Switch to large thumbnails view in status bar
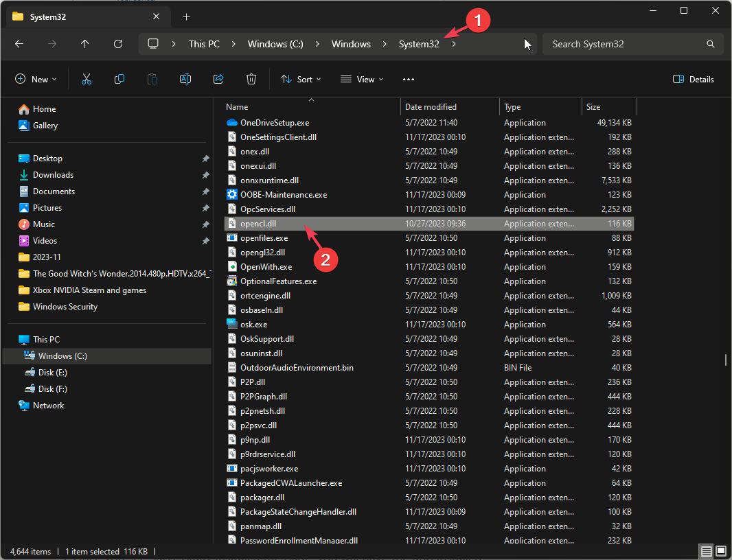 tap(721, 551)
